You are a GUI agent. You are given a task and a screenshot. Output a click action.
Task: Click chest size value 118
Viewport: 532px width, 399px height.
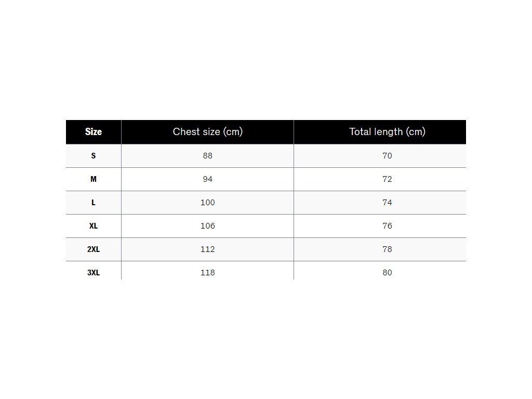point(208,273)
